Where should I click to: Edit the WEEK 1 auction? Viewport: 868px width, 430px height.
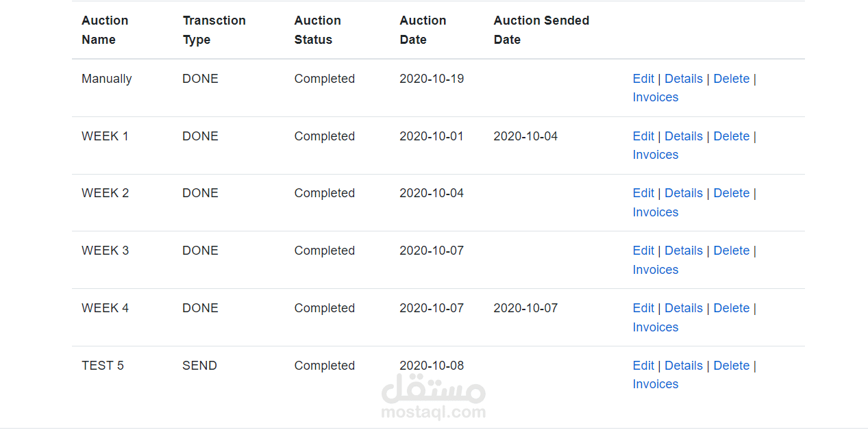coord(643,136)
